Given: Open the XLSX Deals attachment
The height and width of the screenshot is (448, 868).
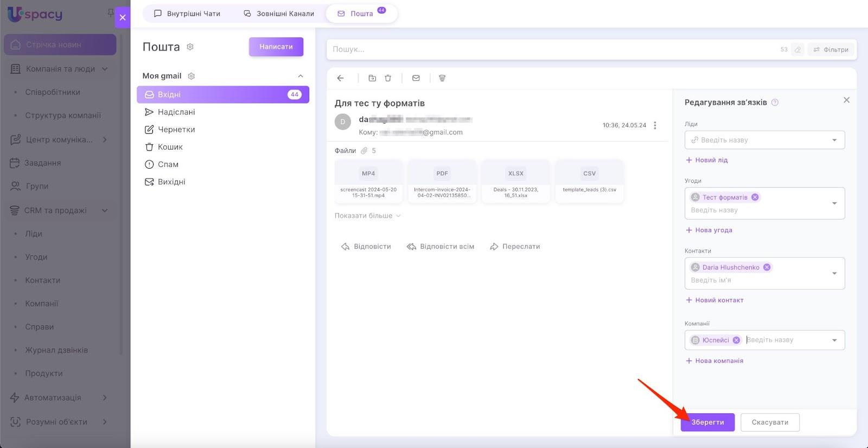Looking at the screenshot, I should point(516,182).
